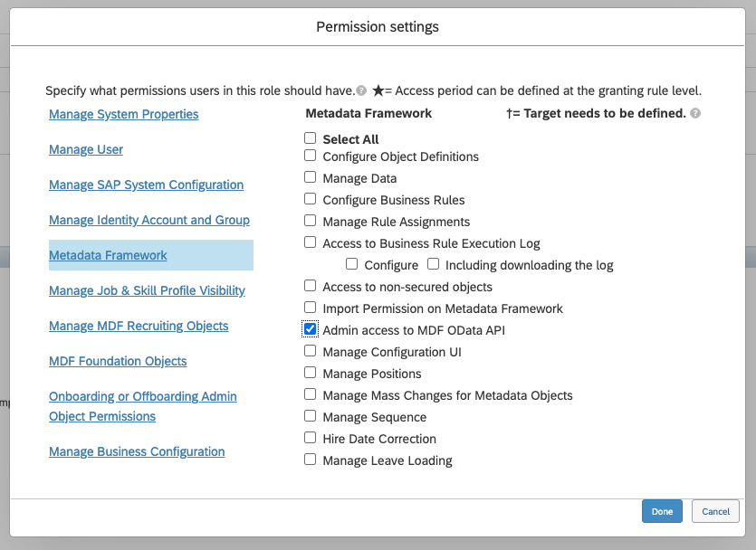Viewport: 756px width, 550px height.
Task: Open MDF Foundation Objects category
Action: 118,361
